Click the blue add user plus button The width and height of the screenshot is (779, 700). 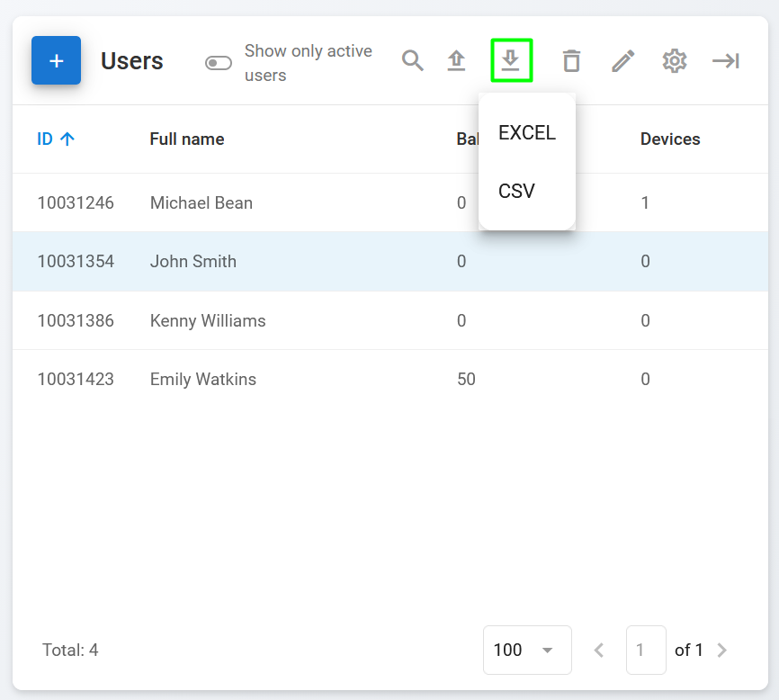click(56, 60)
